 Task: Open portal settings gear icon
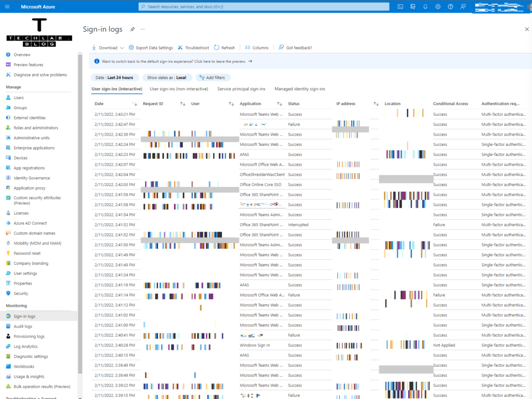[x=438, y=7]
